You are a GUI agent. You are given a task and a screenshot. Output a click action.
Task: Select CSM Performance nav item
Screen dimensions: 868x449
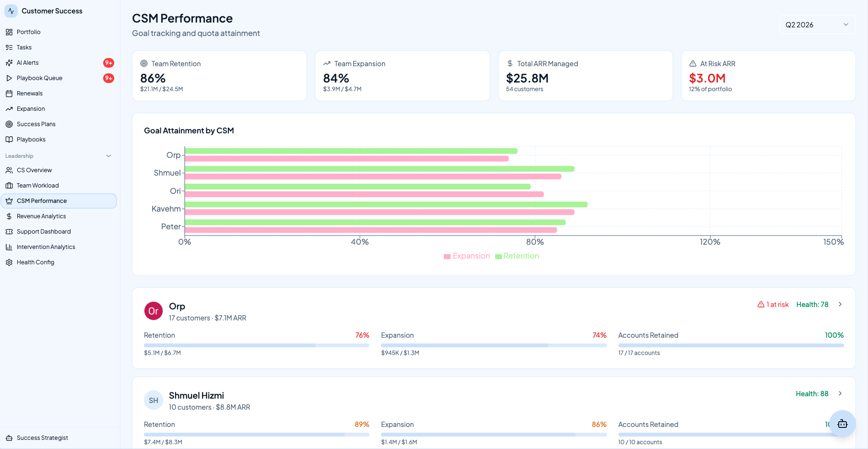pyautogui.click(x=59, y=201)
